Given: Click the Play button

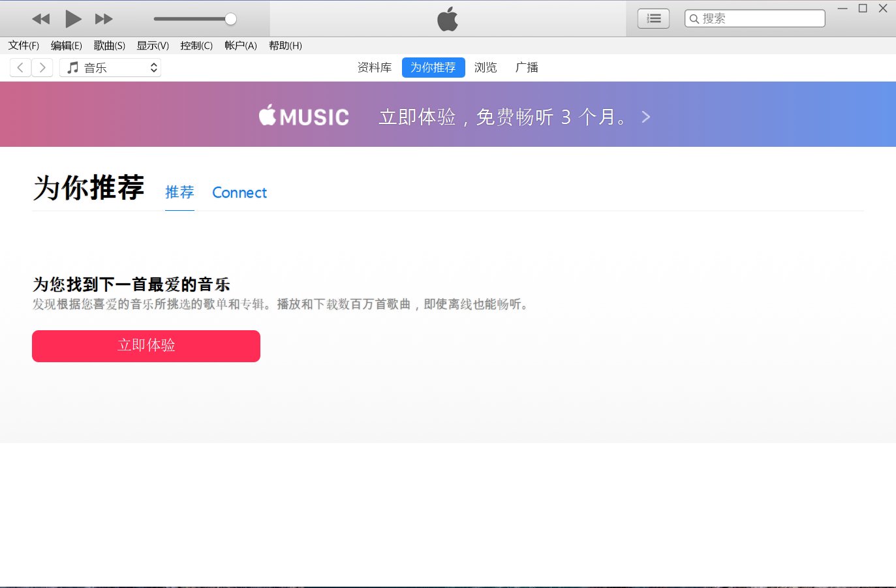Looking at the screenshot, I should click(x=72, y=18).
